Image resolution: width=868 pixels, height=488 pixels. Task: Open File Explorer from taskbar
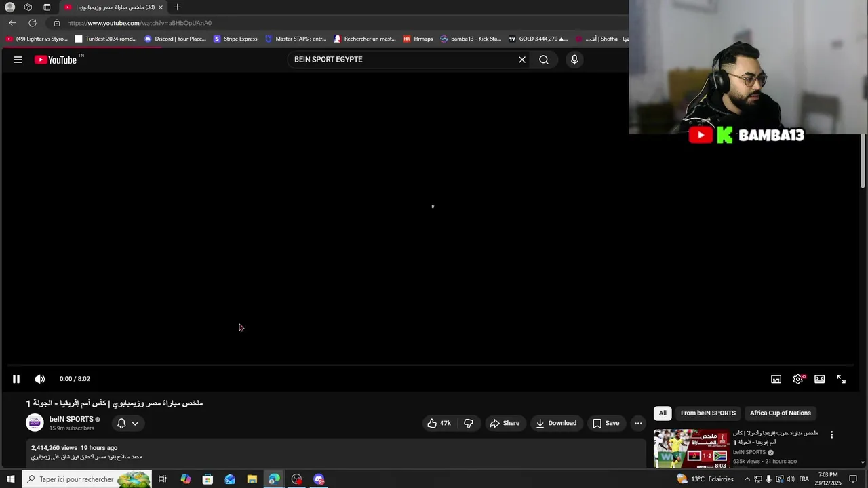(x=252, y=479)
